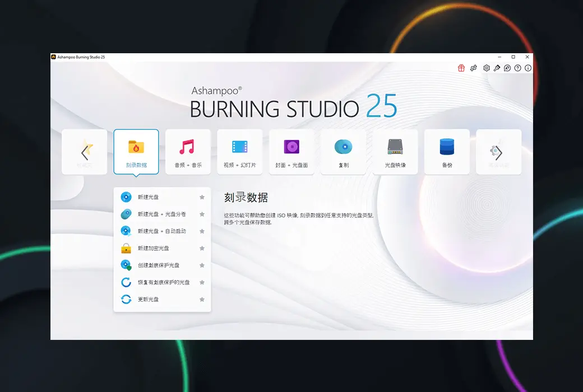Image resolution: width=583 pixels, height=392 pixels.
Task: Click the blue disc icon beside 新建光盘
Action: coord(126,197)
